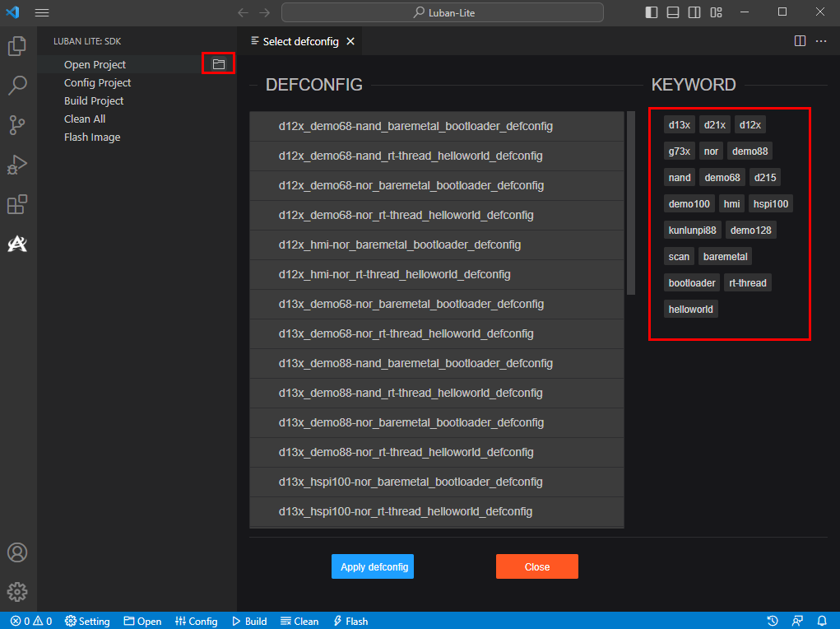Click the defconfig list vertical scrollbar
840x629 pixels.
click(631, 203)
